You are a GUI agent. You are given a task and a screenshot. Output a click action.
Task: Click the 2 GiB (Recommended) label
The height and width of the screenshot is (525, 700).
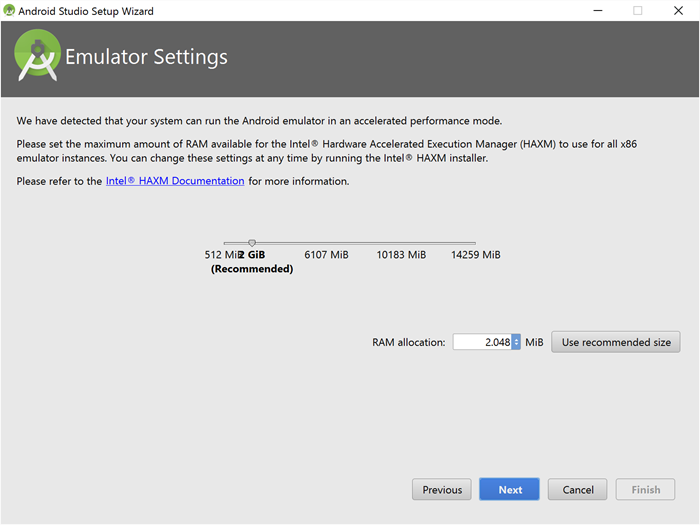pyautogui.click(x=252, y=262)
